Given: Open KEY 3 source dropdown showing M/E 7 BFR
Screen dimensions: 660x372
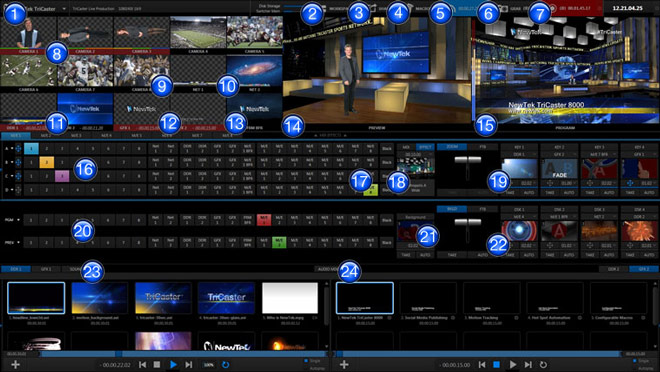Looking at the screenshot, I should coord(599,154).
